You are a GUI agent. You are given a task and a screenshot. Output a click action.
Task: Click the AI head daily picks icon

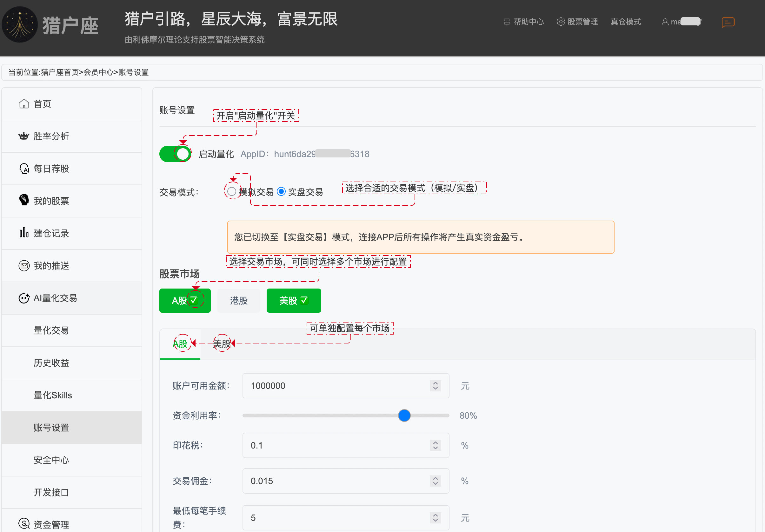coord(24,169)
